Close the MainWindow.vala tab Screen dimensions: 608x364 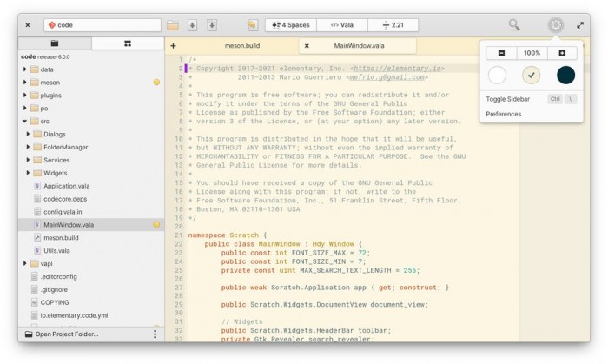click(306, 45)
